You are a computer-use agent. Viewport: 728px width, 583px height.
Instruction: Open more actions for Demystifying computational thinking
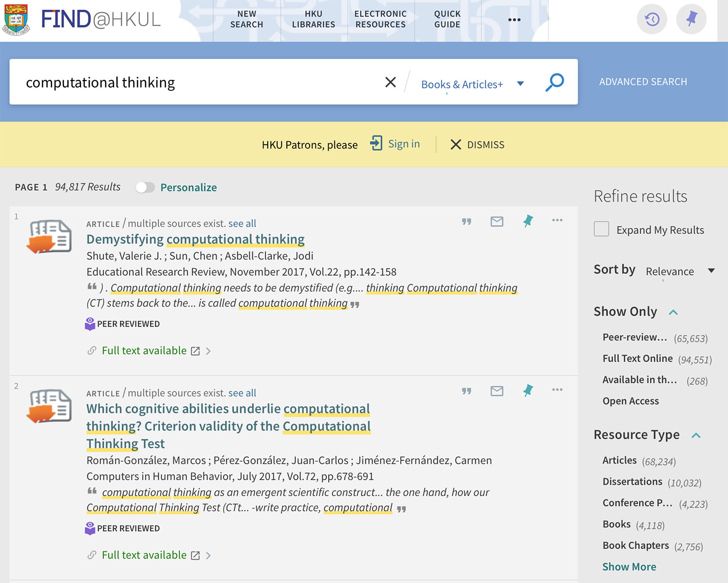point(557,220)
